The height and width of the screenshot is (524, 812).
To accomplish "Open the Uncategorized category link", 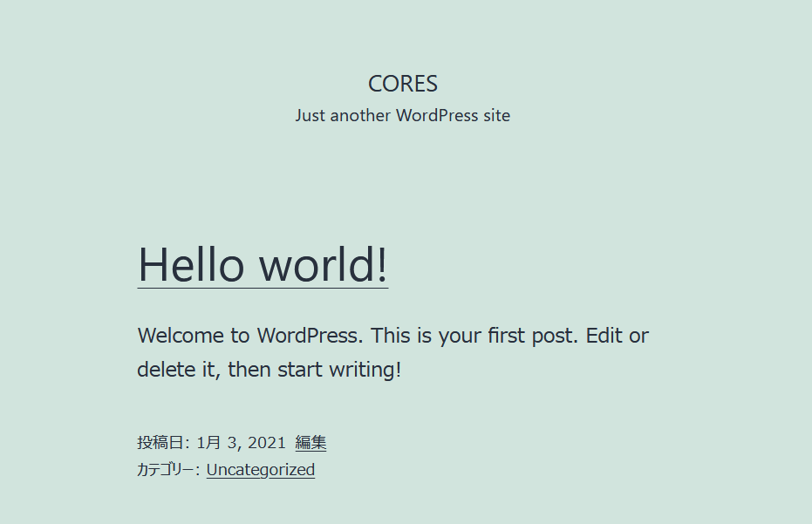I will point(261,470).
